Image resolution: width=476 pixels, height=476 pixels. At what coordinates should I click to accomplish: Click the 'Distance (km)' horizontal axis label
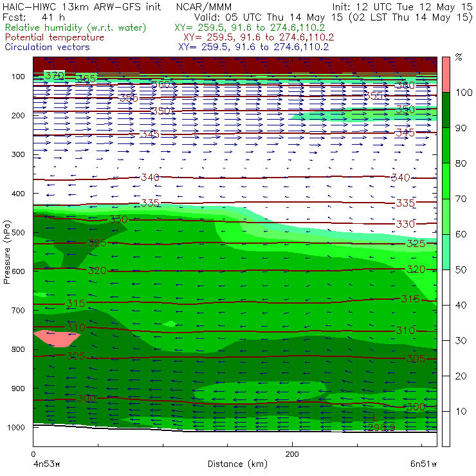(238, 464)
